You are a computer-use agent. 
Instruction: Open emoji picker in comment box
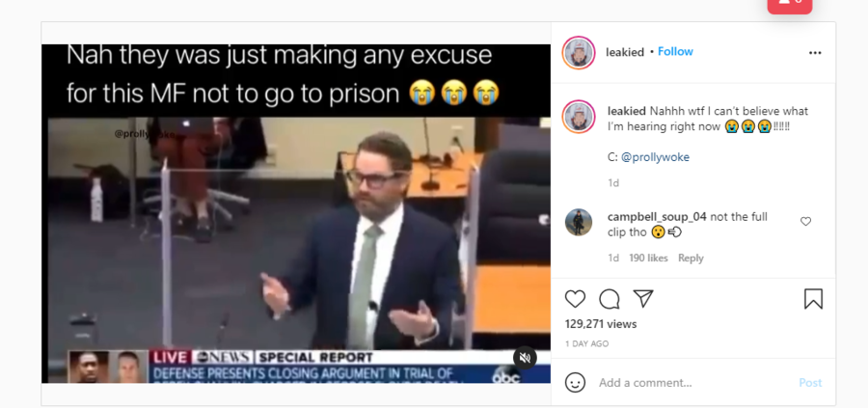click(575, 383)
